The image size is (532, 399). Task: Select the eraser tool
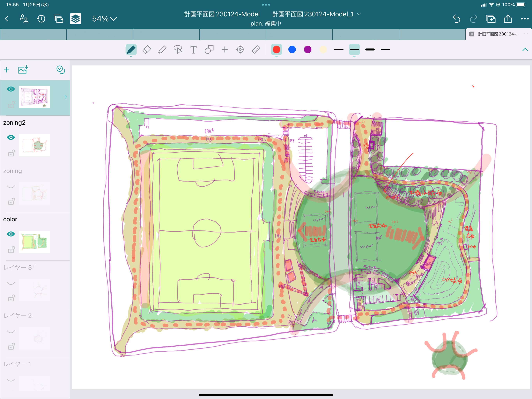146,49
